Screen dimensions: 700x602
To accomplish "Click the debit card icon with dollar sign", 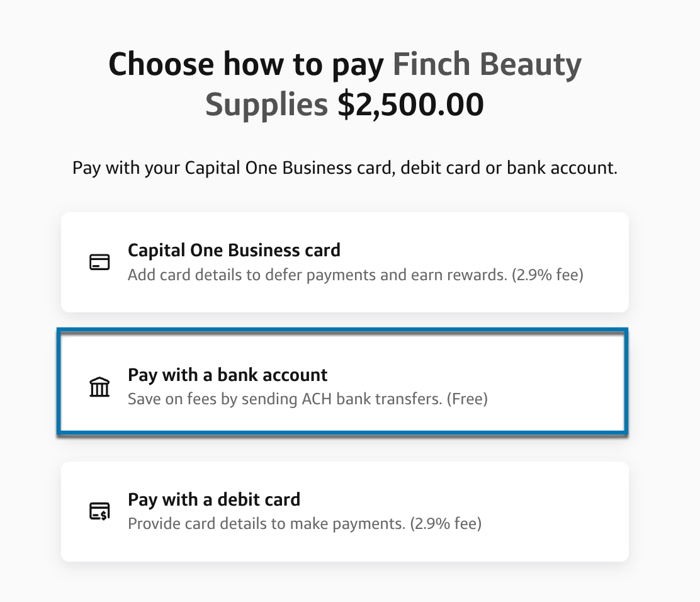I will 99,511.
